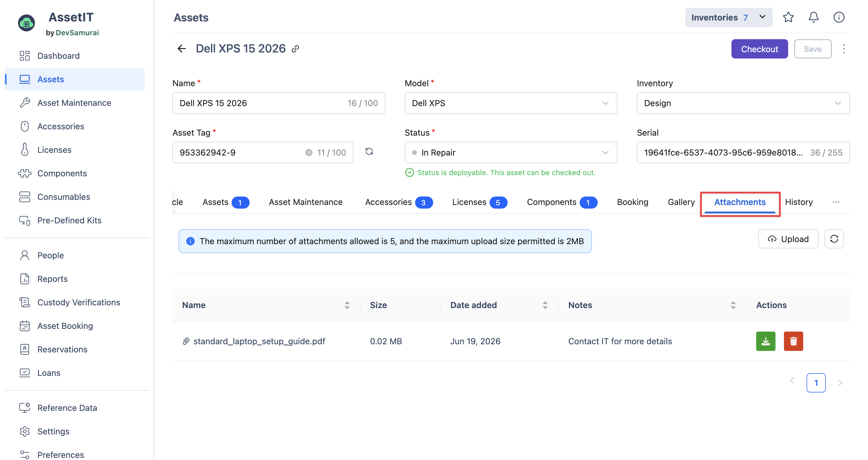Click into the Asset Tag input field

coord(263,153)
